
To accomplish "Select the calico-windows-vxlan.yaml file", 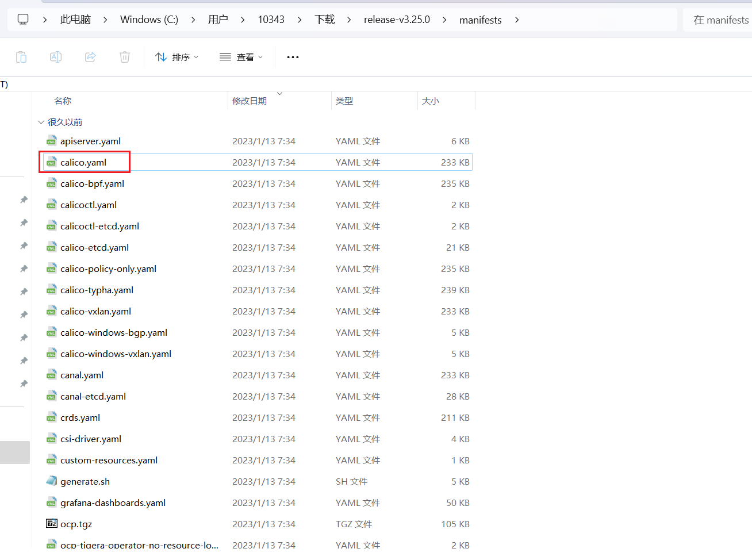I will [x=258, y=354].
